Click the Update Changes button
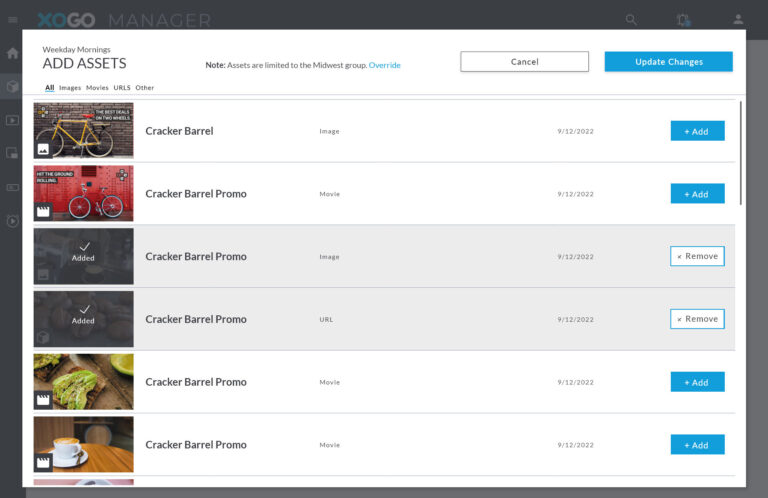This screenshot has width=768, height=498. 669,62
